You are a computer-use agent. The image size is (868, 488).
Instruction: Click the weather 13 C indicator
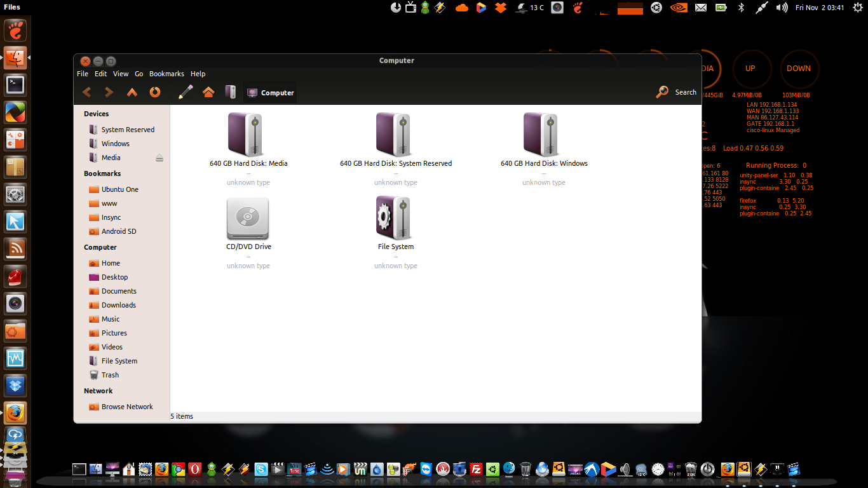pyautogui.click(x=529, y=8)
